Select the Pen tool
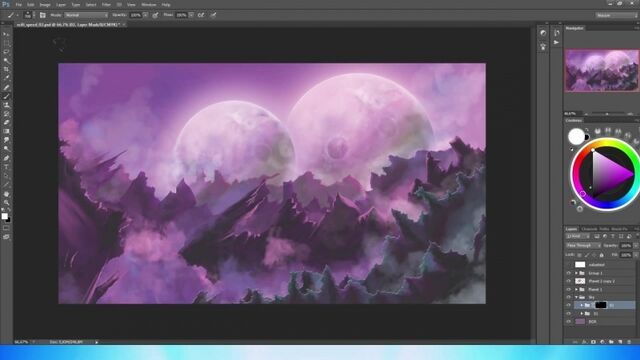Screen dimensions: 640x360 click(x=6, y=158)
